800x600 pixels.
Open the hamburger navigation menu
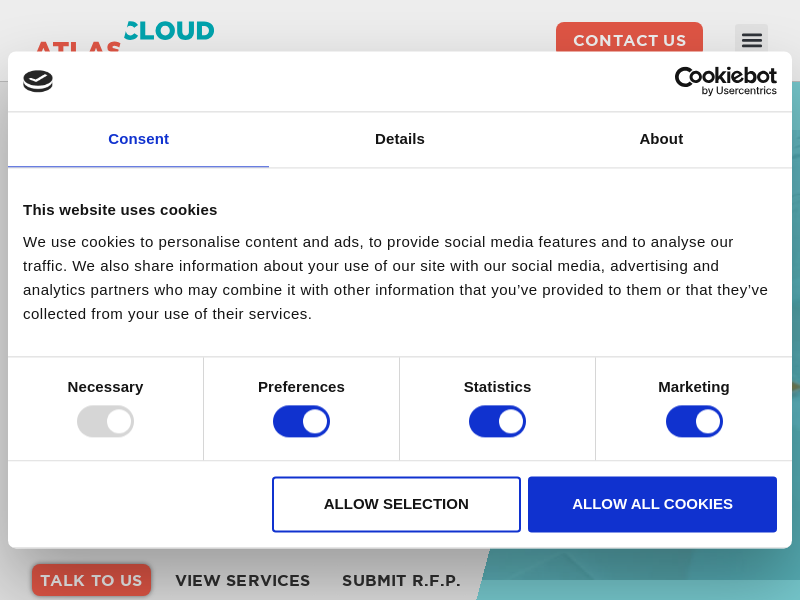click(751, 40)
